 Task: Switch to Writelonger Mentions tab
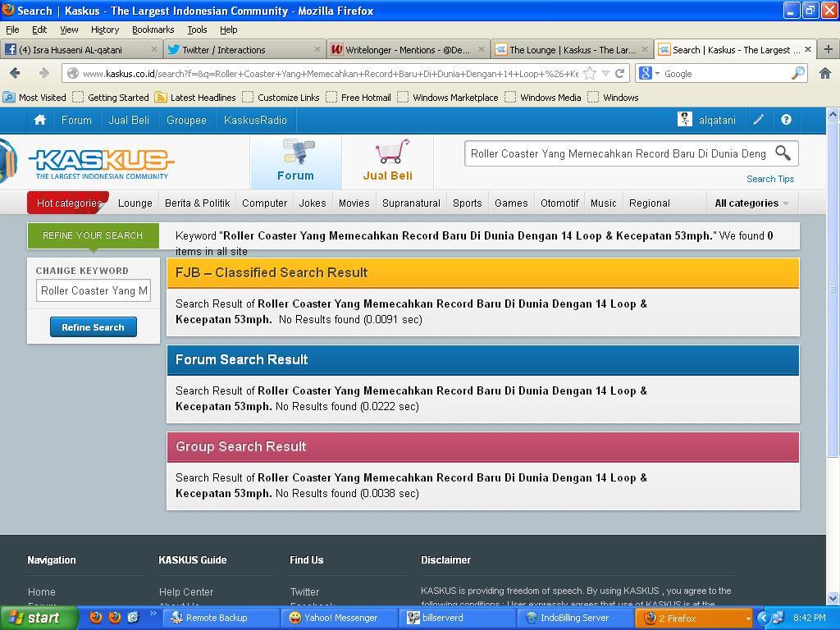pos(407,50)
